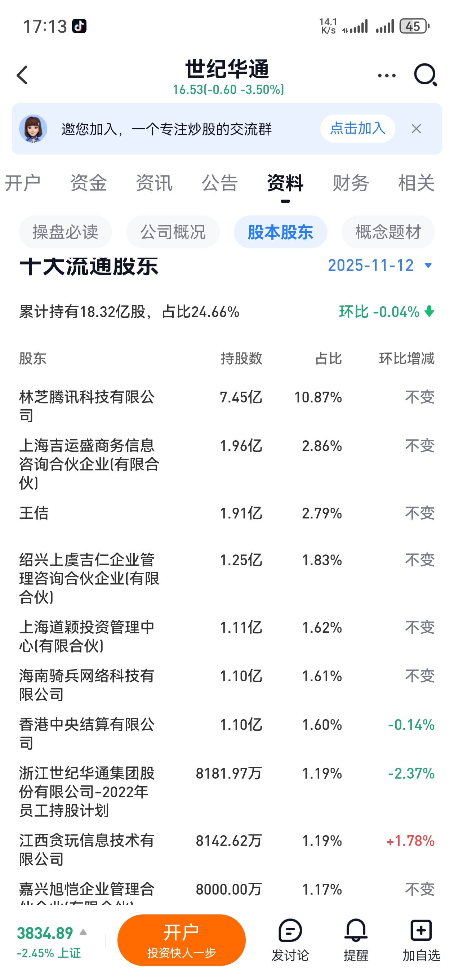The height and width of the screenshot is (980, 454).
Task: Tap the assistant avatar in banner
Action: point(33,129)
